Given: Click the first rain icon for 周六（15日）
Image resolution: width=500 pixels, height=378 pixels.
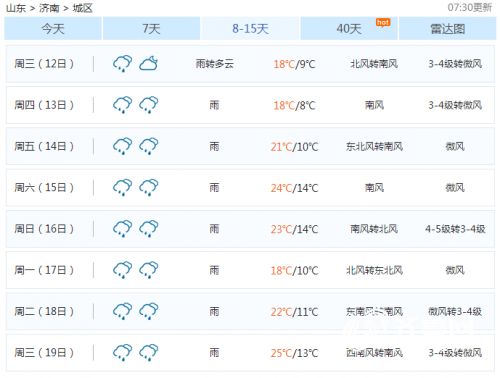Looking at the screenshot, I should point(123,188).
